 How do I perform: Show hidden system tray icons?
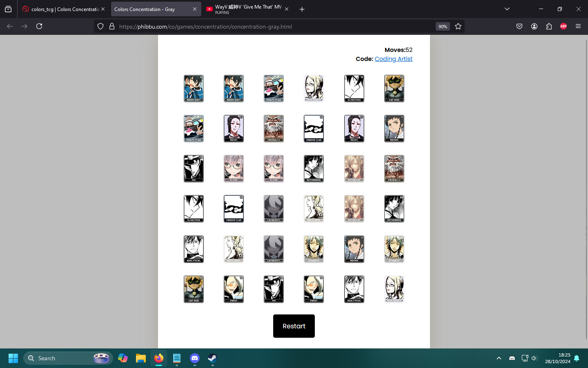pyautogui.click(x=499, y=358)
